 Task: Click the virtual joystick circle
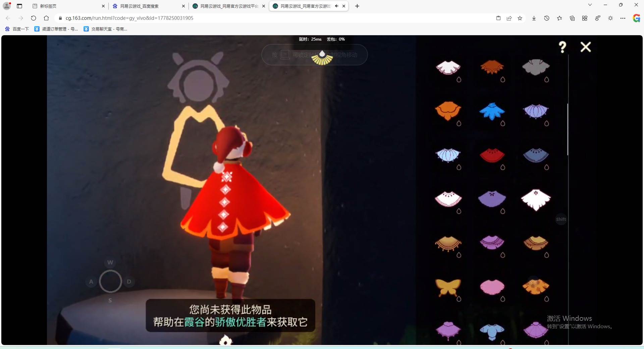110,281
